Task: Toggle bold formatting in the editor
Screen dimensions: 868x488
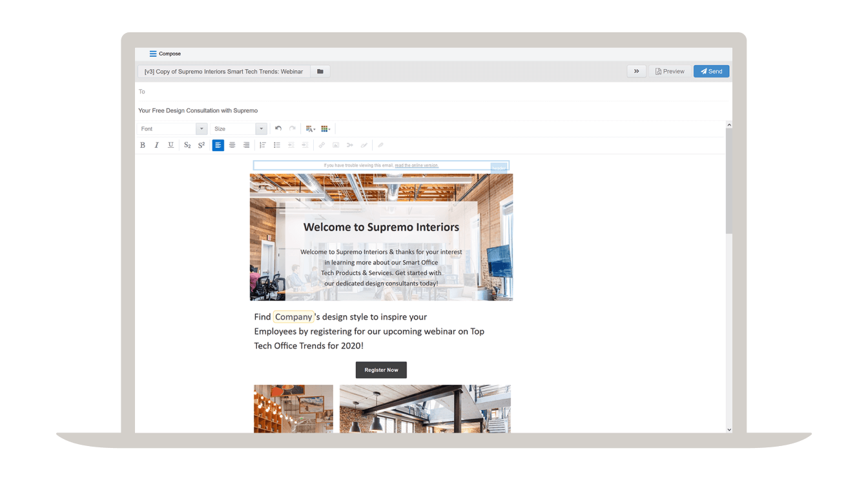Action: (143, 145)
